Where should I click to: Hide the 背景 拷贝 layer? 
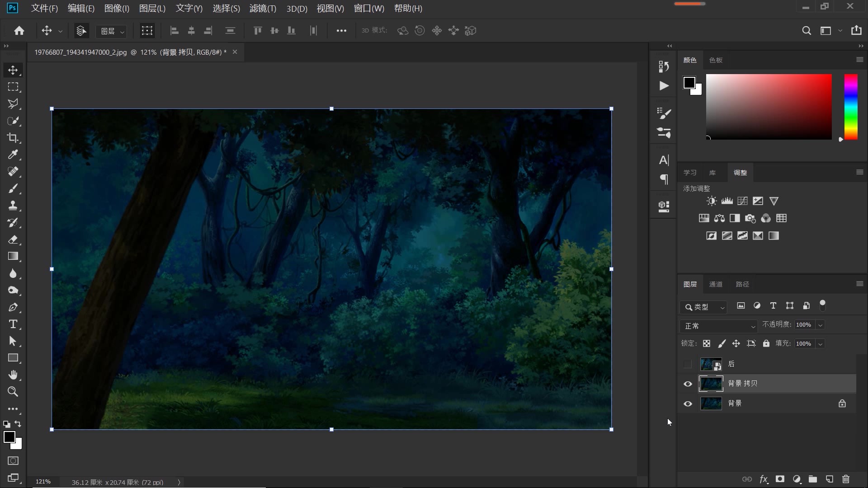pos(688,384)
